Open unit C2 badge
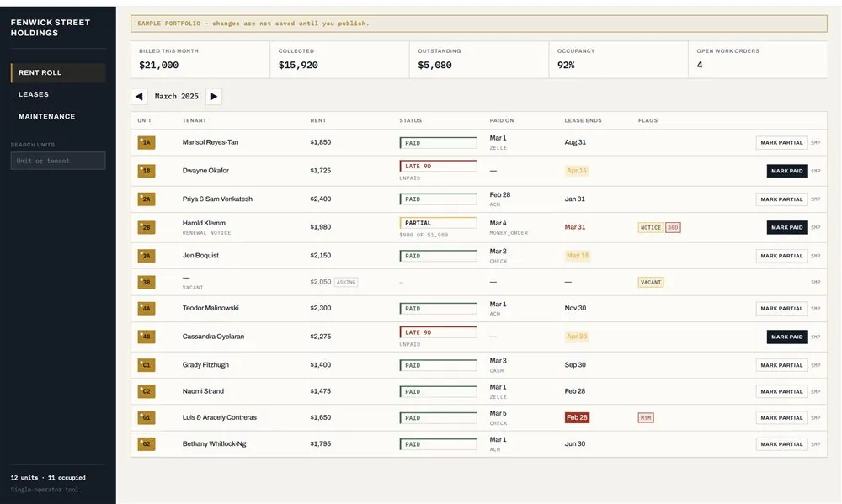The width and height of the screenshot is (842, 504). point(146,391)
